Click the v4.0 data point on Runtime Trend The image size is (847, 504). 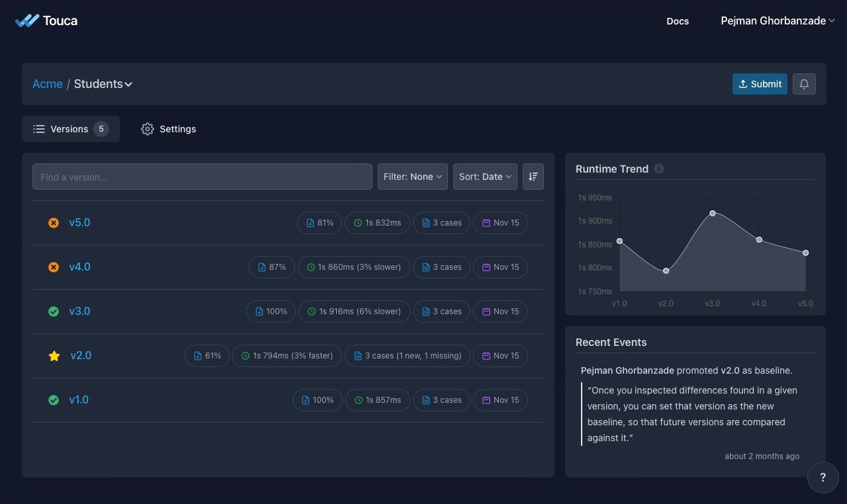click(x=759, y=239)
